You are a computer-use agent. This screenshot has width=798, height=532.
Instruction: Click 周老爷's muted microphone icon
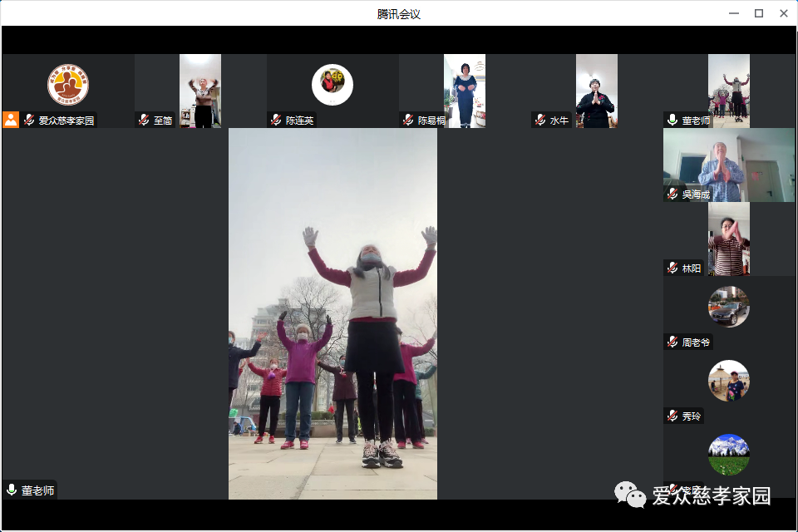pos(672,342)
